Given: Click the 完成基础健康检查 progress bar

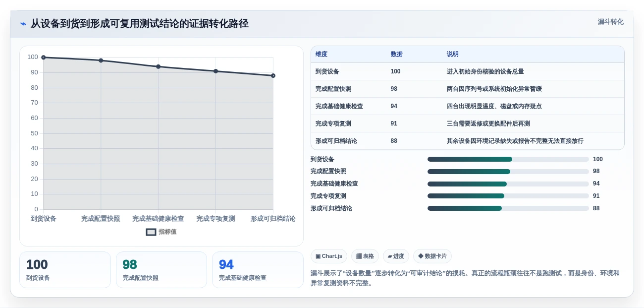Looking at the screenshot, I should point(508,184).
